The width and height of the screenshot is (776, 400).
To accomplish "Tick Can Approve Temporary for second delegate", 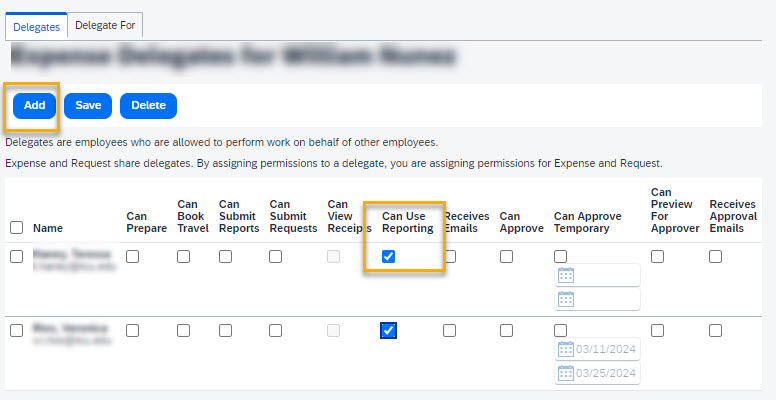I will tap(561, 331).
